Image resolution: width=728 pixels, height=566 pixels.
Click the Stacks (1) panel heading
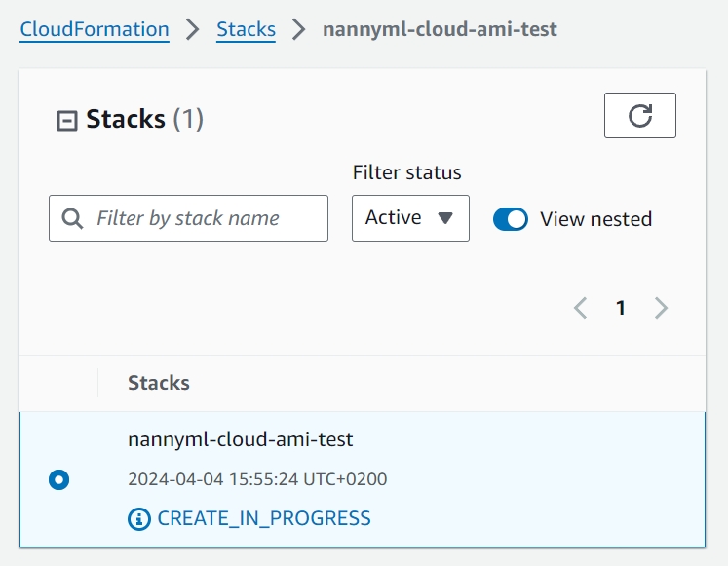pos(144,119)
